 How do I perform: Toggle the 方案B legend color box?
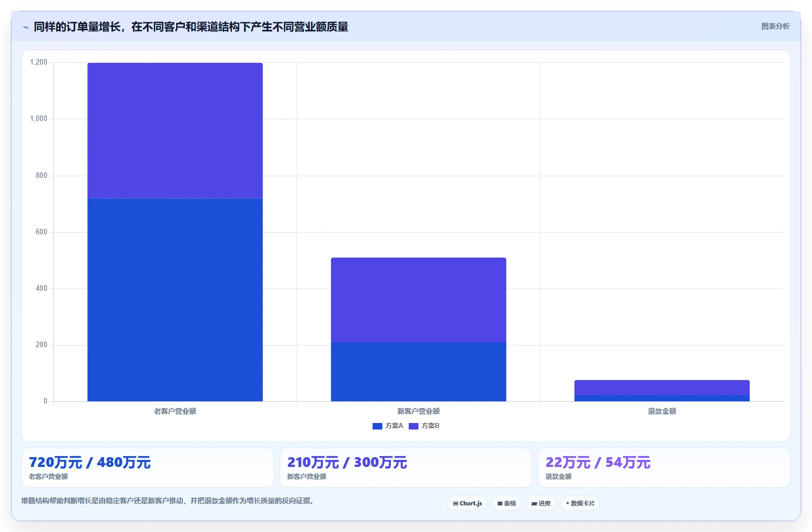pyautogui.click(x=414, y=426)
